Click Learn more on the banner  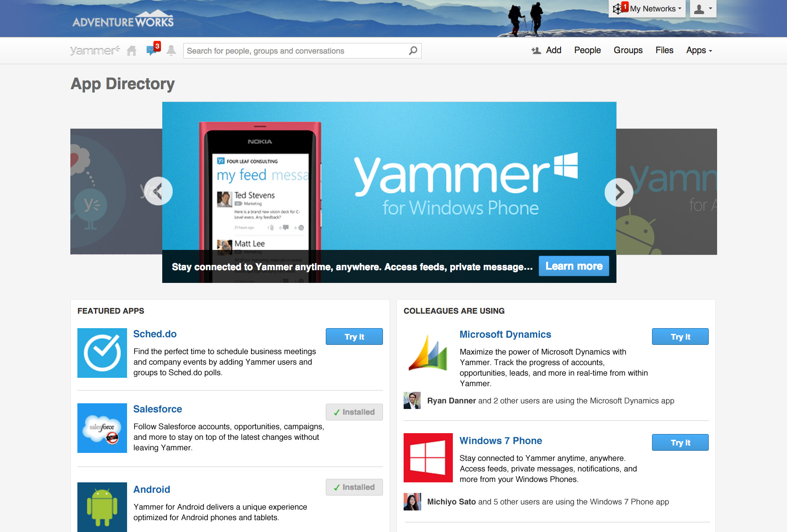pyautogui.click(x=574, y=266)
